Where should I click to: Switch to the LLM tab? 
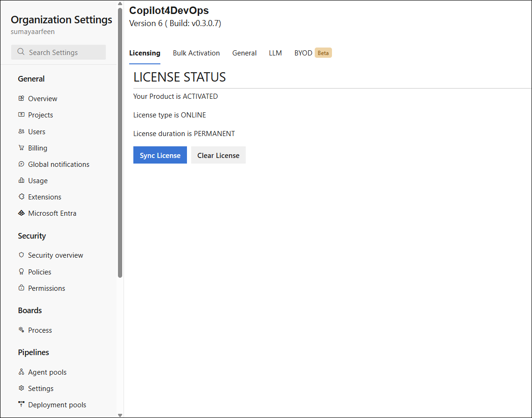click(275, 53)
